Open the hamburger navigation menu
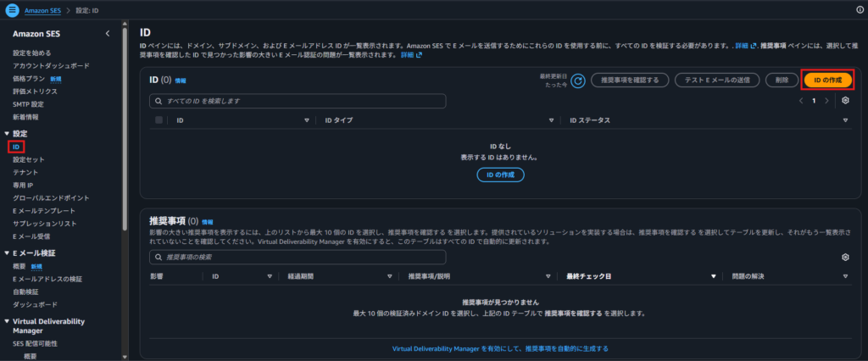Image resolution: width=868 pixels, height=361 pixels. tap(12, 10)
